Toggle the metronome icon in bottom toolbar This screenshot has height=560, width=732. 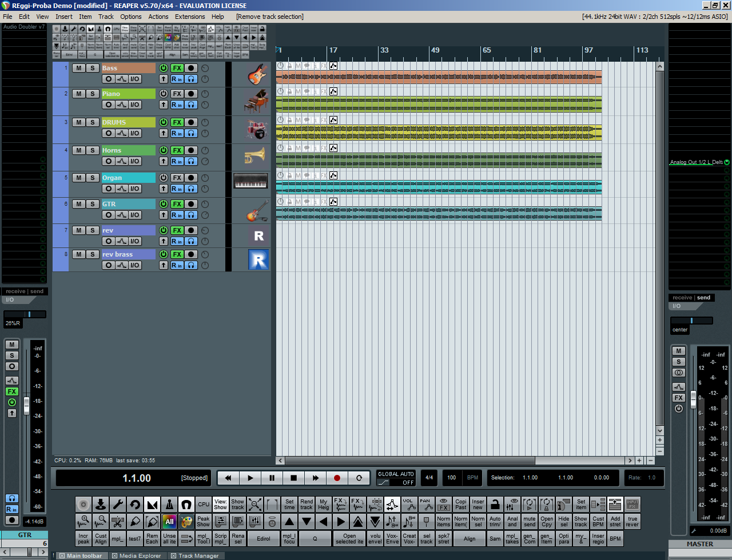tap(169, 505)
